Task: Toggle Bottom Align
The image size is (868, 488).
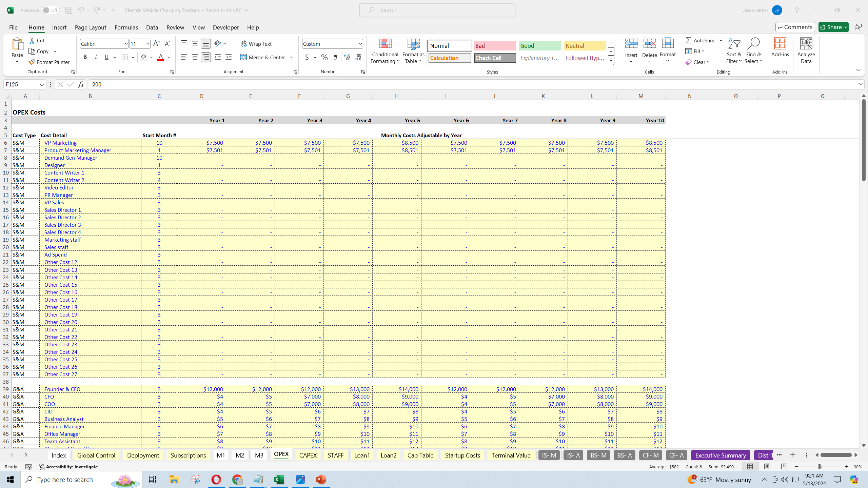Action: (205, 43)
